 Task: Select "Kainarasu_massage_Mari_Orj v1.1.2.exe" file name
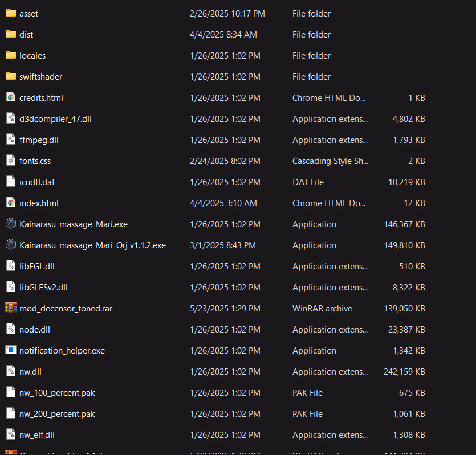(x=92, y=245)
